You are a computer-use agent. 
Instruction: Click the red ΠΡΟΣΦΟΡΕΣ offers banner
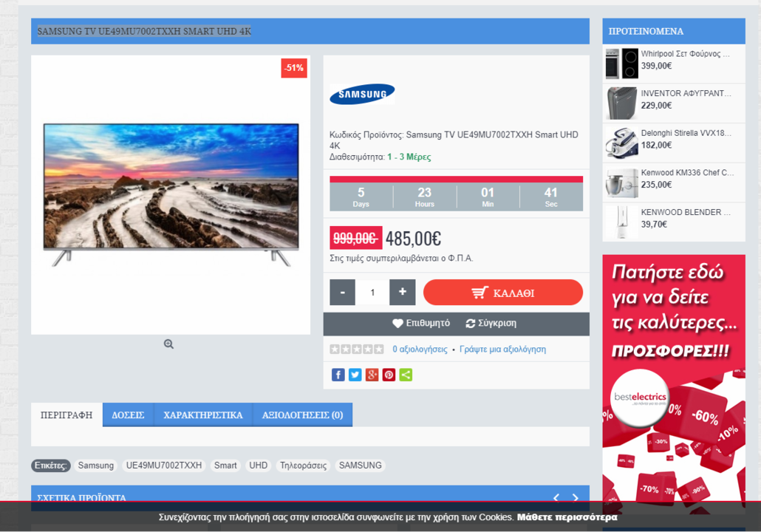click(x=674, y=383)
